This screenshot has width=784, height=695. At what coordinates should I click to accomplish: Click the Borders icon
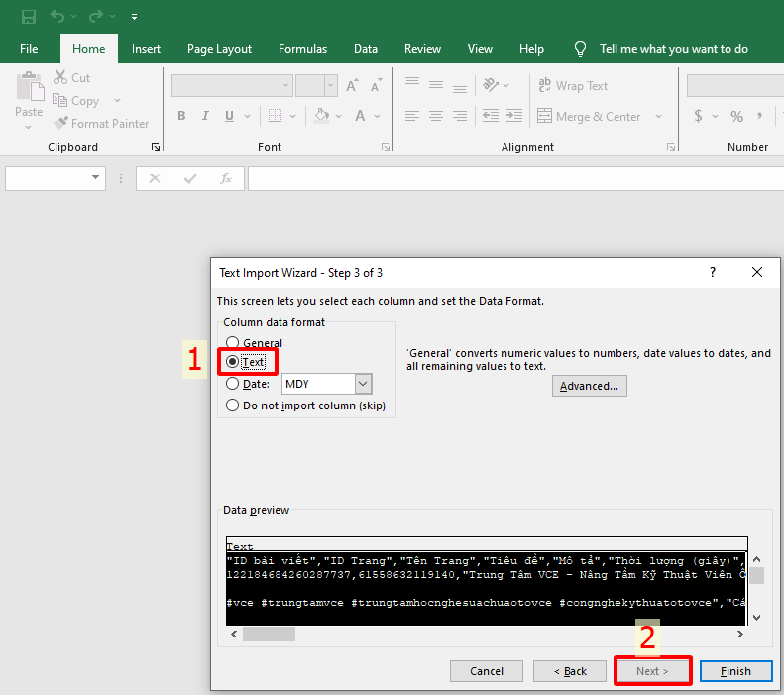tap(275, 116)
